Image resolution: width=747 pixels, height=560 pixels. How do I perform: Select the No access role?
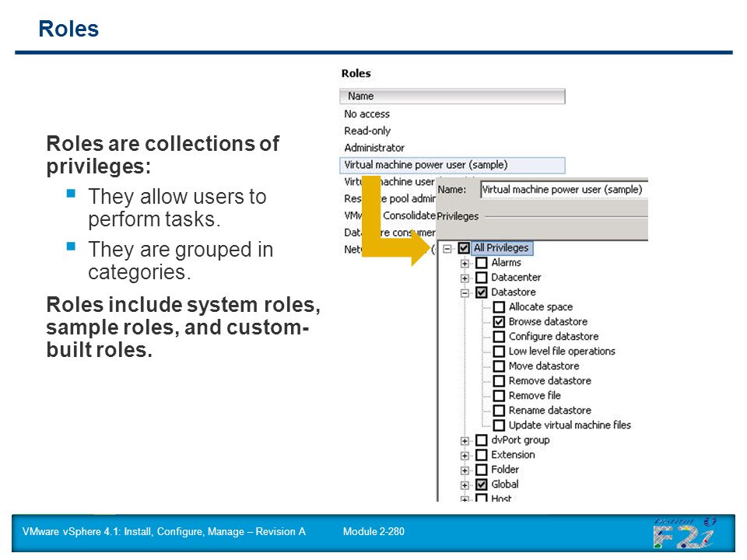point(366,114)
